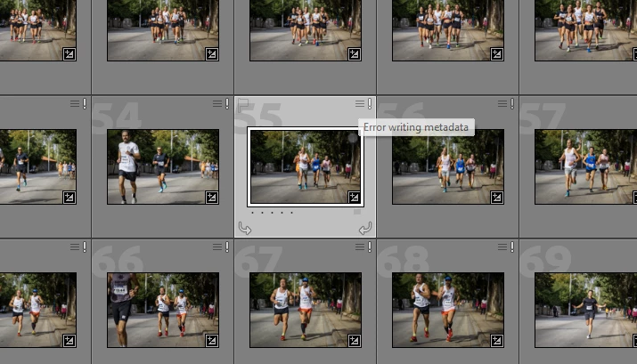This screenshot has width=637, height=364.
Task: Set color label swatch on photo 55
Action: tap(357, 212)
